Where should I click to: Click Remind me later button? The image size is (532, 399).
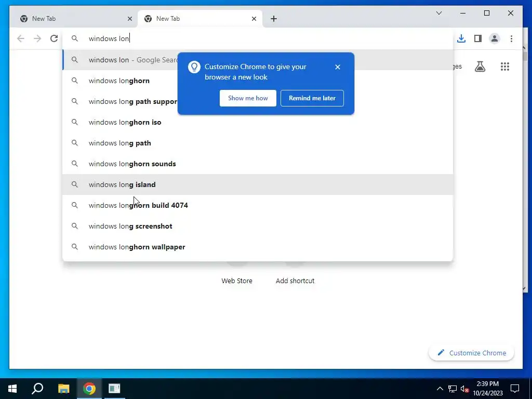(x=312, y=98)
